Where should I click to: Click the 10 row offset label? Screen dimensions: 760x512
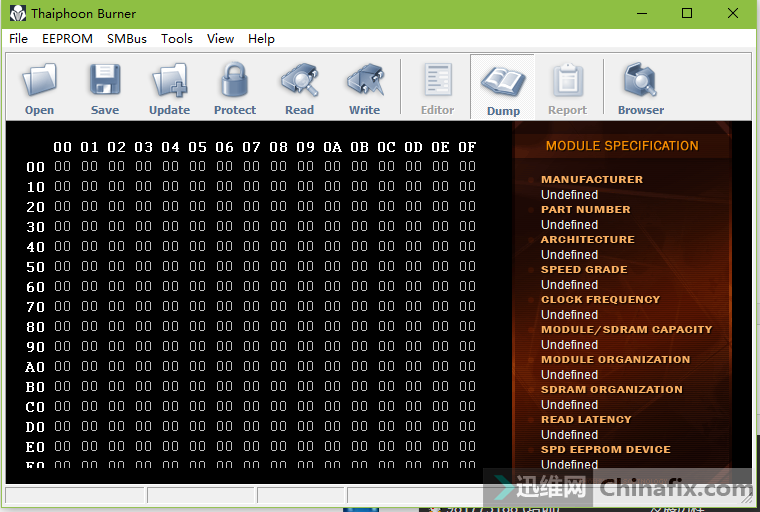[x=35, y=187]
